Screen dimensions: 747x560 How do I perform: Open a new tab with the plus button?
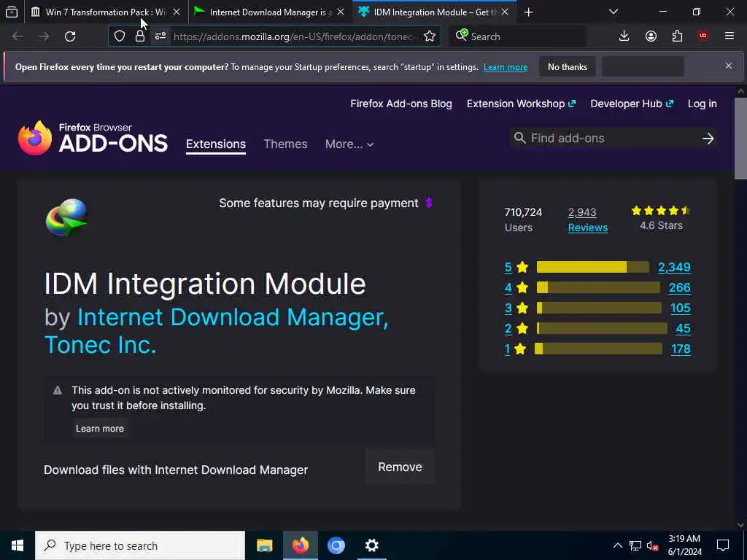click(x=528, y=12)
